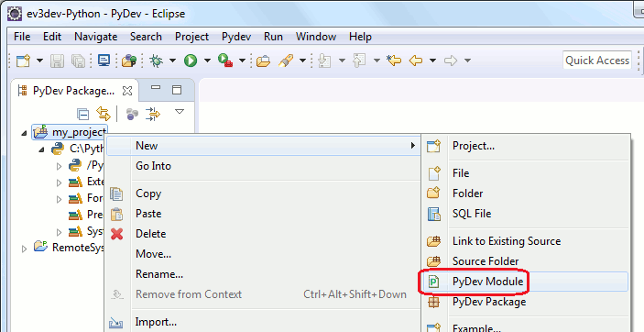Open the Edit menu

coord(52,37)
